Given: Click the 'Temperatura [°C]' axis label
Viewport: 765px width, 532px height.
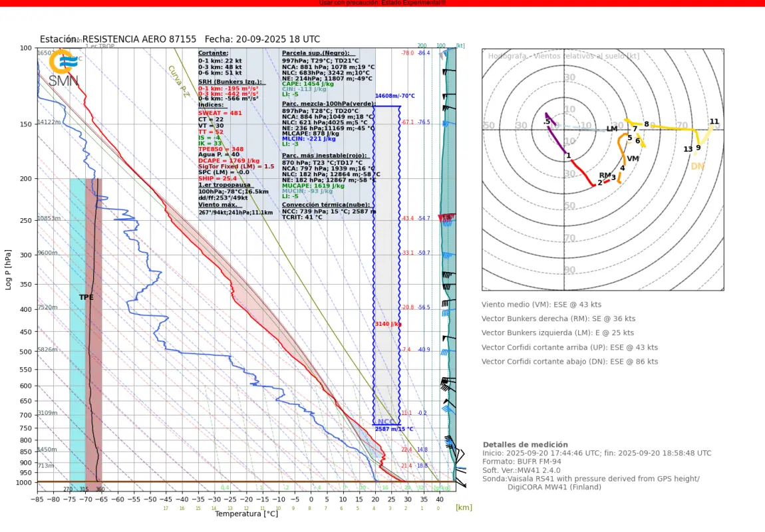Looking at the screenshot, I should (246, 513).
